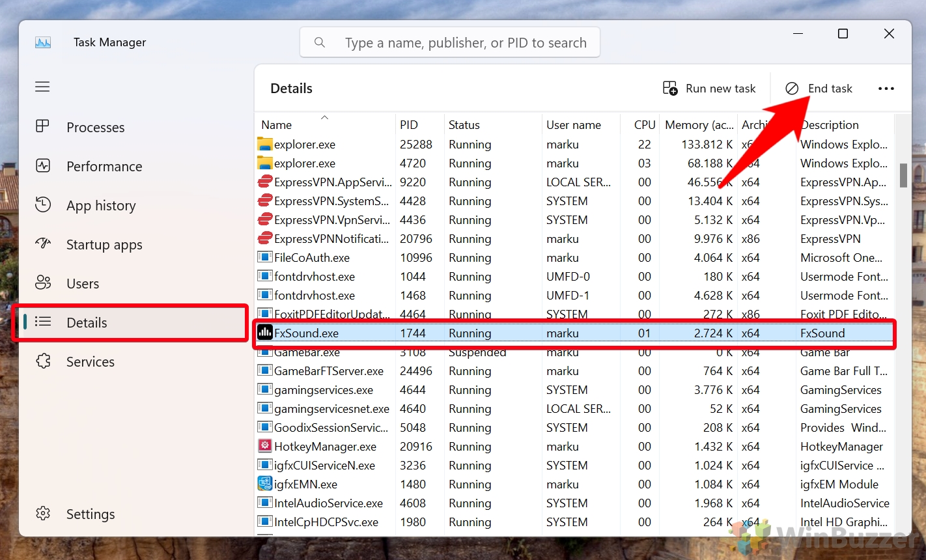Click the ExpressVPNNotification process icon
This screenshot has height=560, width=926.
(265, 238)
